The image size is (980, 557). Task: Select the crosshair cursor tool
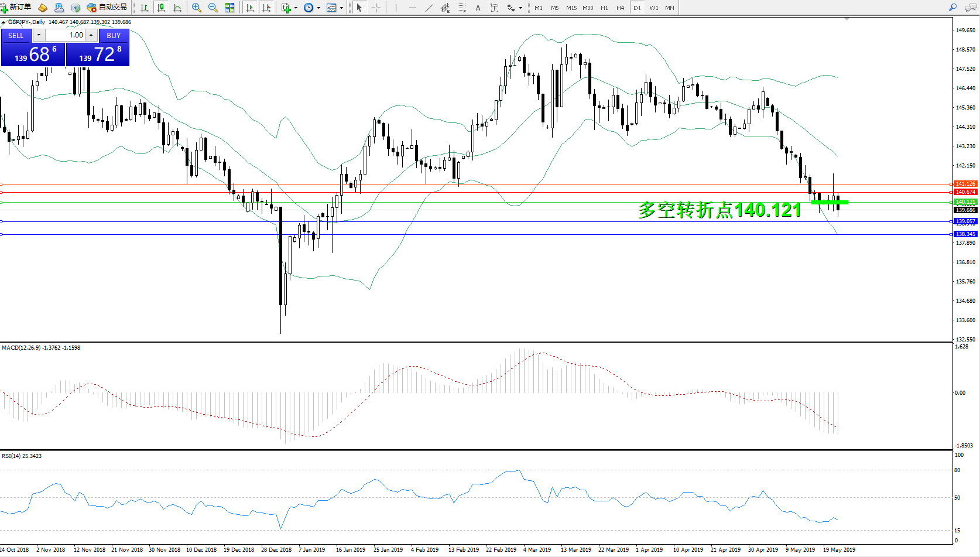(x=376, y=8)
